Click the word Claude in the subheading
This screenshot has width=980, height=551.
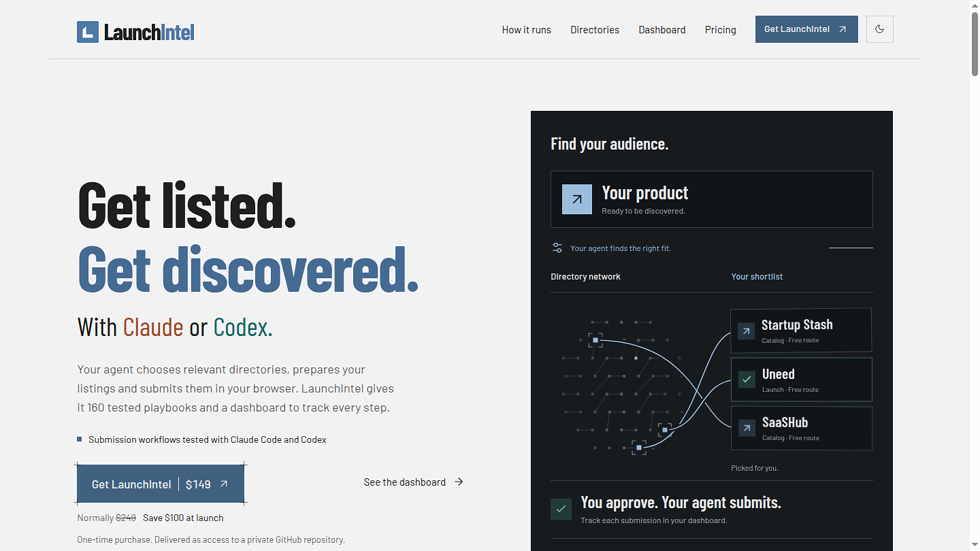pyautogui.click(x=153, y=328)
